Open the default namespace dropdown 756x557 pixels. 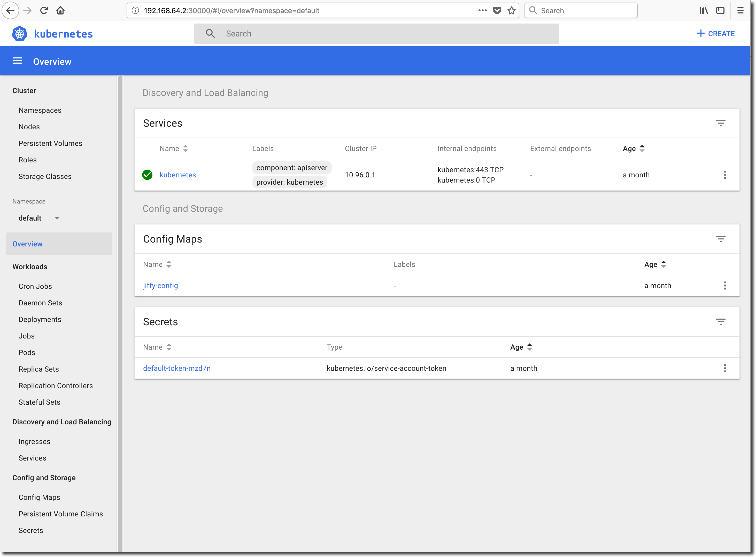pos(39,218)
